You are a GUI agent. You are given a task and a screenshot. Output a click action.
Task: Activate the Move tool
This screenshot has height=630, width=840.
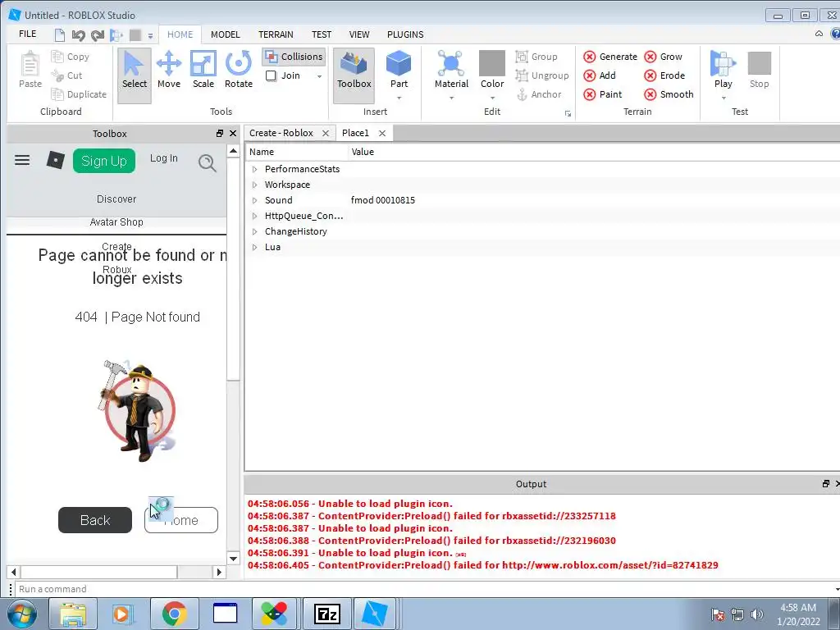169,71
